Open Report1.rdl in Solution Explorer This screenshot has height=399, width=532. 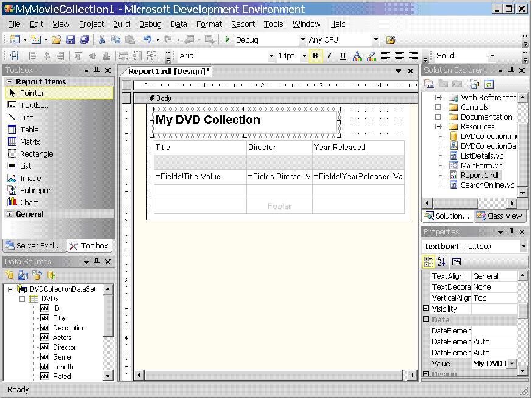coord(479,175)
